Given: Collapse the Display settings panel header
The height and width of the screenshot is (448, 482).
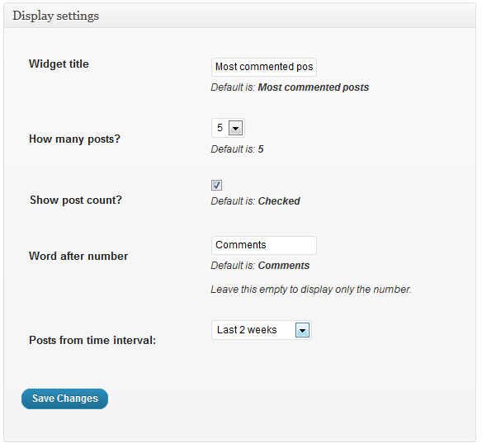Looking at the screenshot, I should 240,16.
